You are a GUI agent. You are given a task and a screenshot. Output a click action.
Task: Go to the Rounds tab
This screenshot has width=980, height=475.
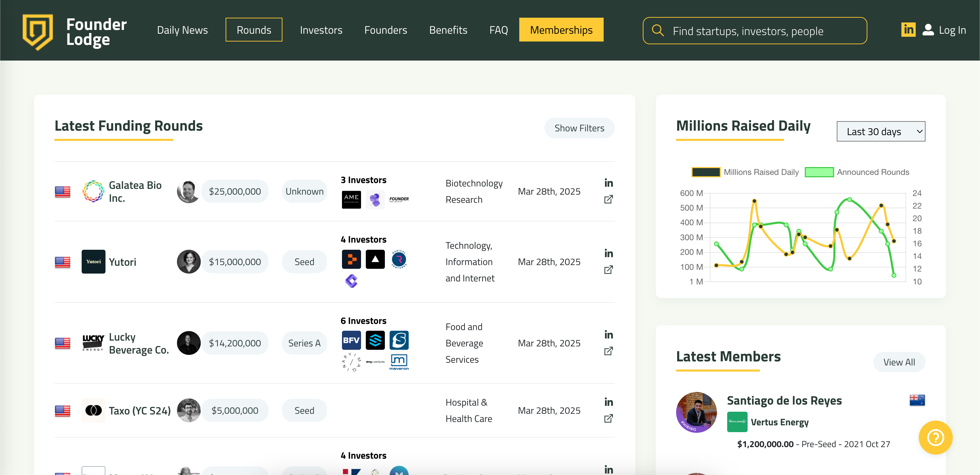pos(254,30)
